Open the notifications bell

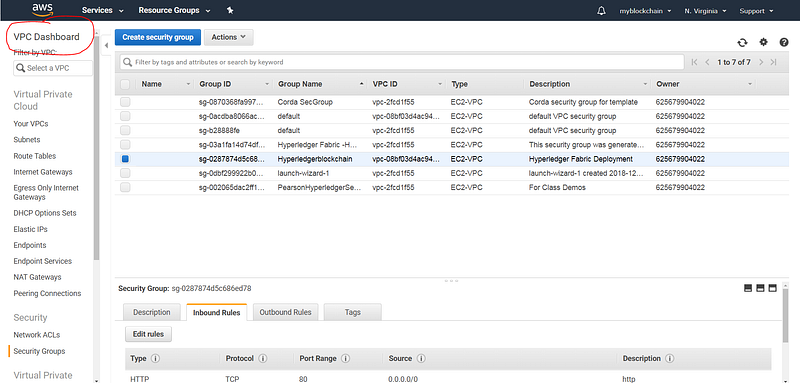[x=601, y=11]
